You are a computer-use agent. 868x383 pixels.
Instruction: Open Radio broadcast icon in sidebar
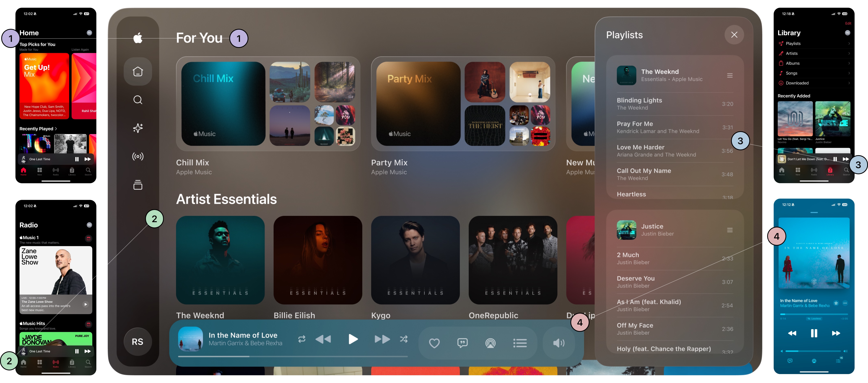coord(138,157)
